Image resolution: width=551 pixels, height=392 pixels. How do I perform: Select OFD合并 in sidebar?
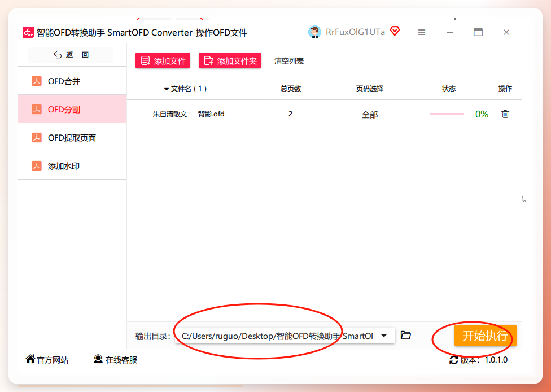tap(72, 81)
